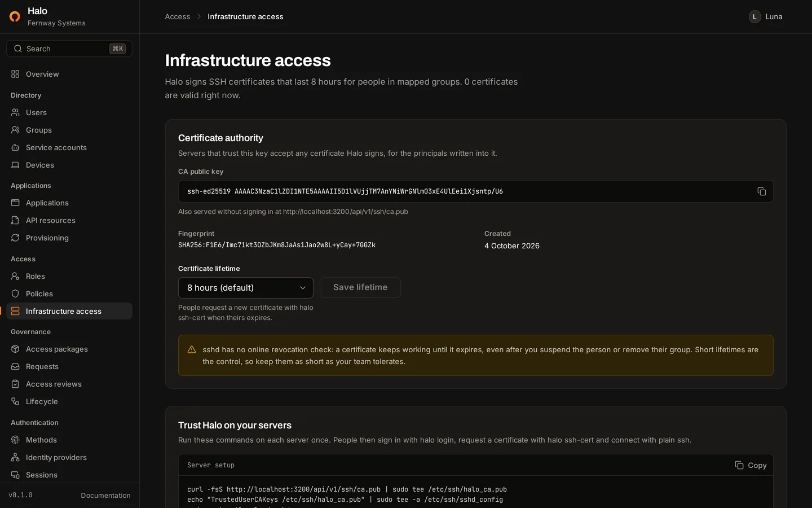Click the Methods fingerprint icon

(x=15, y=440)
